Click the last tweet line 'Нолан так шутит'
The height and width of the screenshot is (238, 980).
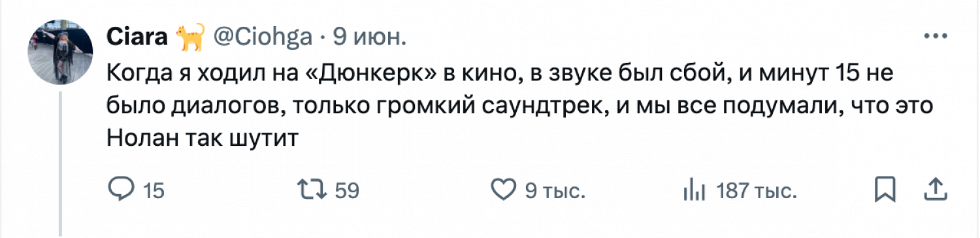point(202,139)
